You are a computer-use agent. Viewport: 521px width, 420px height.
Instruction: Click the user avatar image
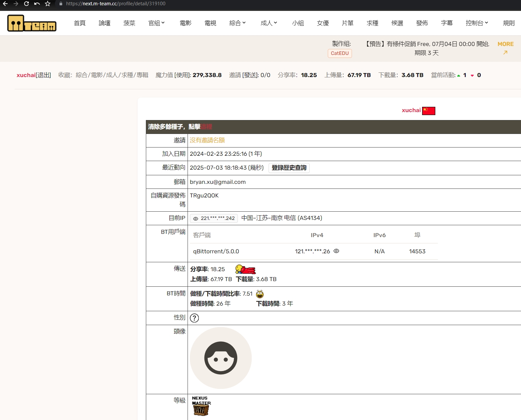click(x=221, y=358)
